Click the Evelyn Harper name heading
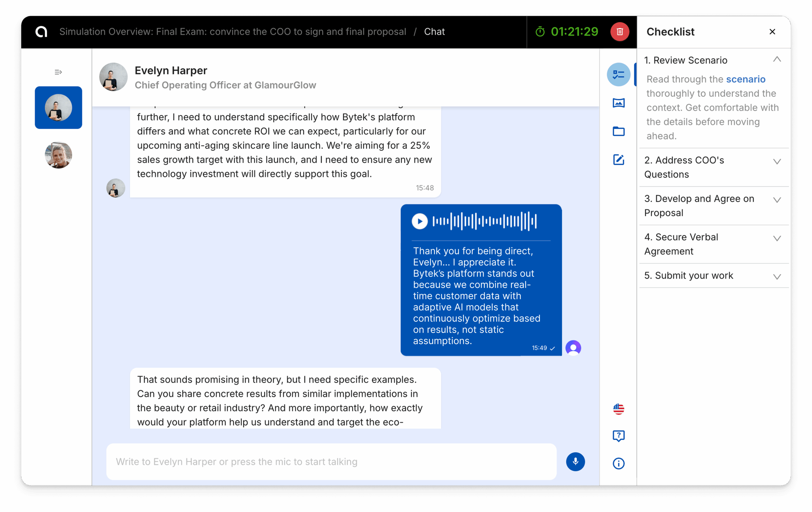812x512 pixels. coord(171,70)
